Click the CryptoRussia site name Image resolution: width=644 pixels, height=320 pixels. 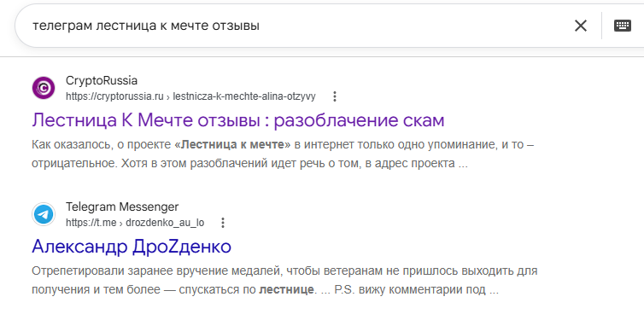[102, 80]
